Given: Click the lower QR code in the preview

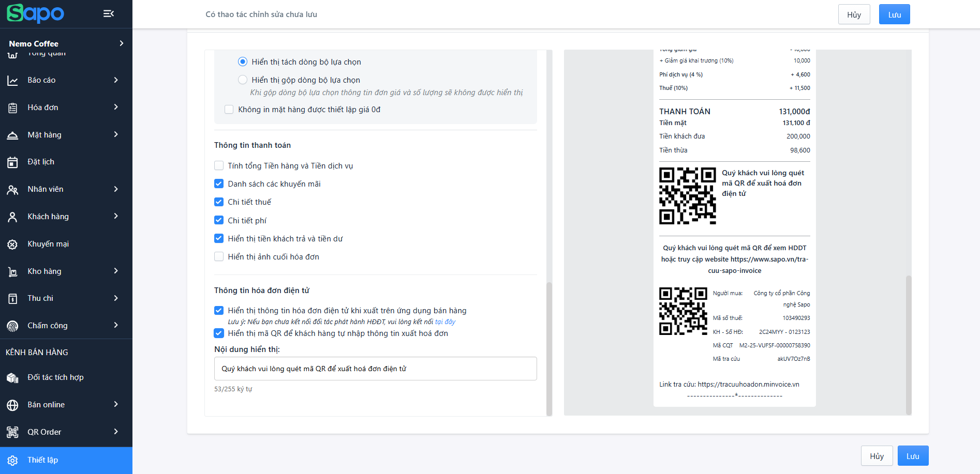Looking at the screenshot, I should (x=683, y=311).
